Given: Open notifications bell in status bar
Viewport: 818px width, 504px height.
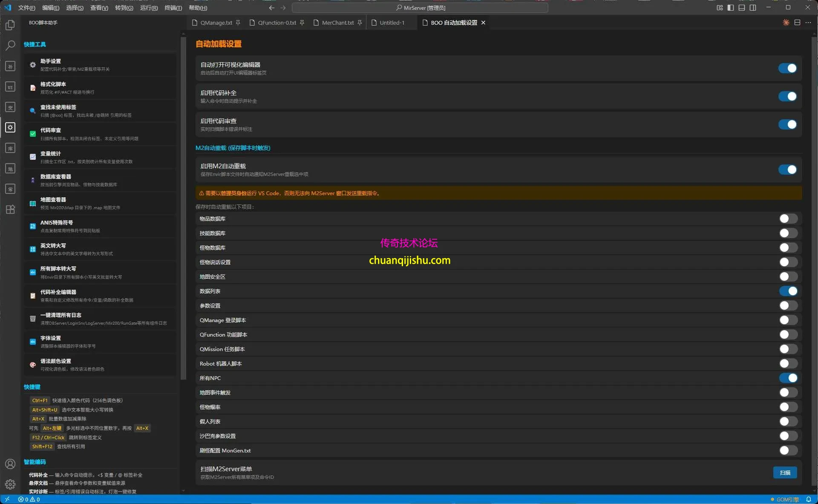Looking at the screenshot, I should point(808,499).
